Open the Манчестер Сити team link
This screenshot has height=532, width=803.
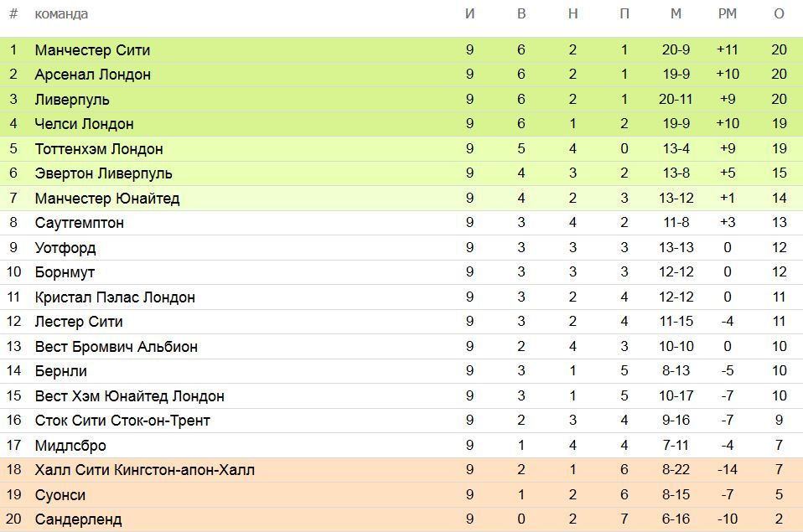coord(92,50)
